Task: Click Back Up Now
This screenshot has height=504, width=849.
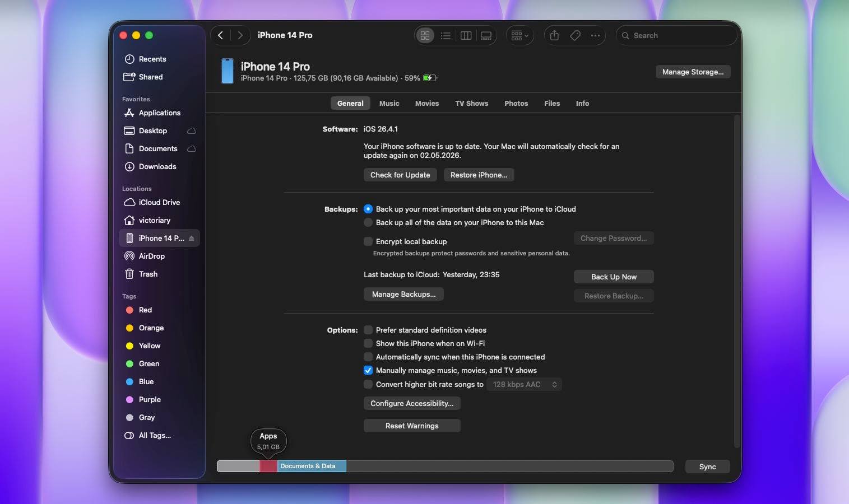Action: pyautogui.click(x=614, y=277)
